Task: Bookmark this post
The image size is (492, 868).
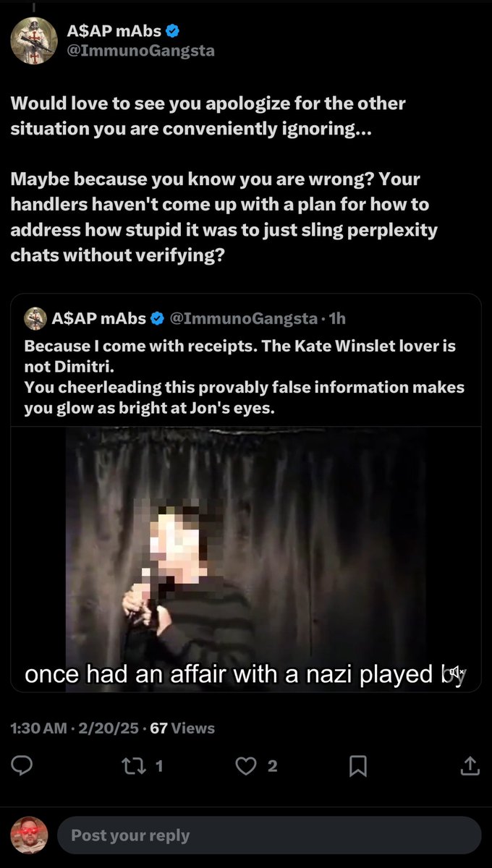Action: pos(357,766)
